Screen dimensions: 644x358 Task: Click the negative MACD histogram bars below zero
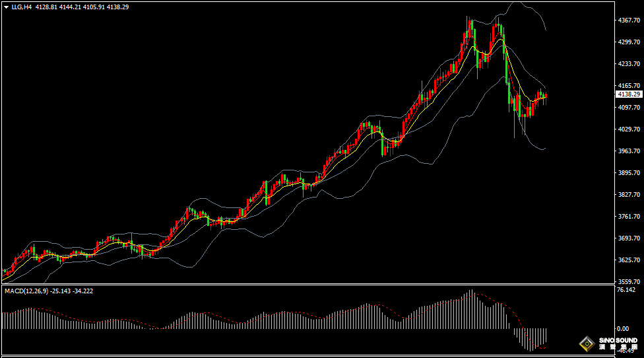pyautogui.click(x=531, y=338)
